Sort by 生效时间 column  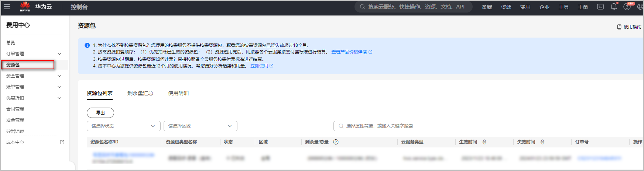point(484,142)
